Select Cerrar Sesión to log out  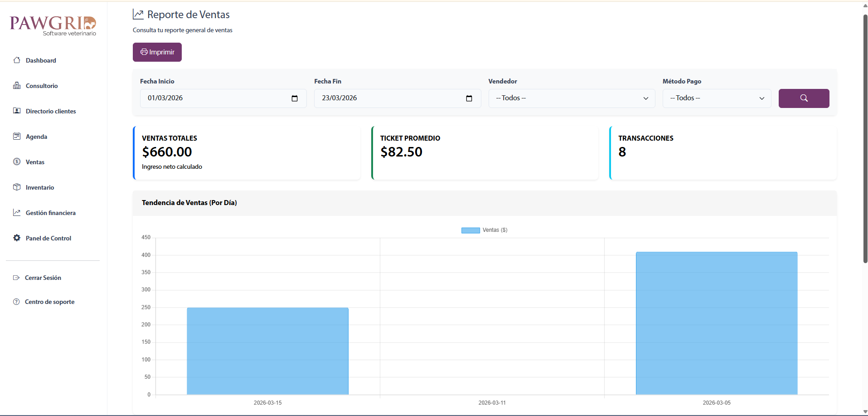coord(43,278)
